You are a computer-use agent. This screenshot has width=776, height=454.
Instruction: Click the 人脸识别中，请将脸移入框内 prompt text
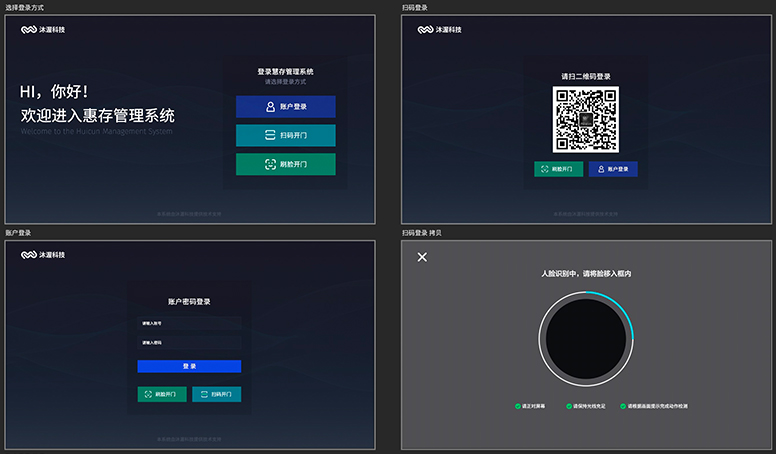click(x=586, y=273)
